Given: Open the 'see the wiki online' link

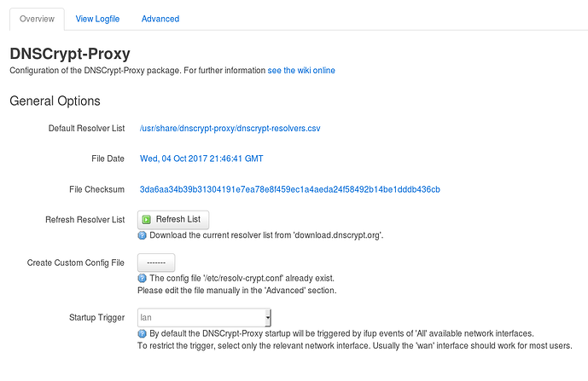Looking at the screenshot, I should [301, 70].
